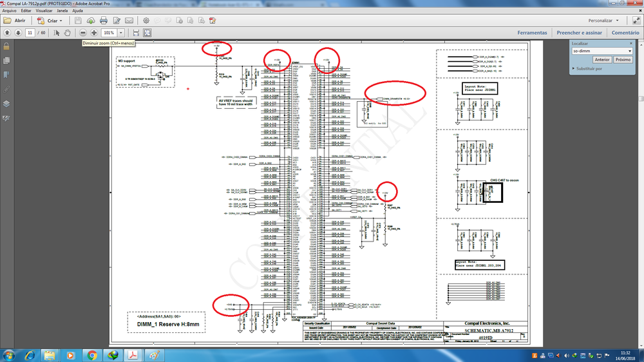Image resolution: width=644 pixels, height=362 pixels.
Task: Go to previous page with up arrow
Action: pyautogui.click(x=7, y=32)
